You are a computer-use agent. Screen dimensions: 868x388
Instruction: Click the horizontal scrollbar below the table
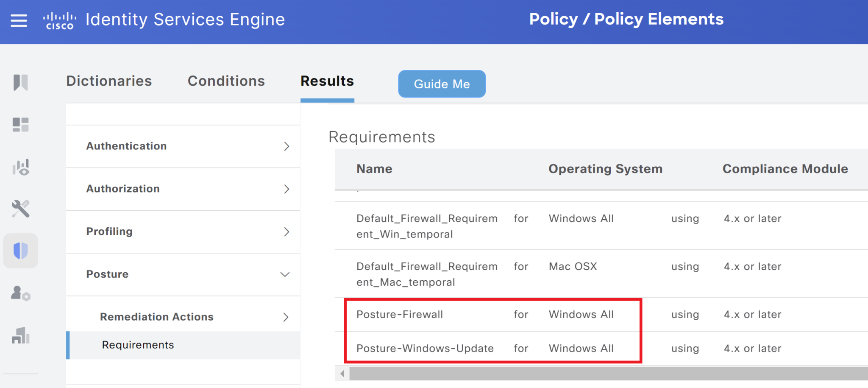pos(593,374)
